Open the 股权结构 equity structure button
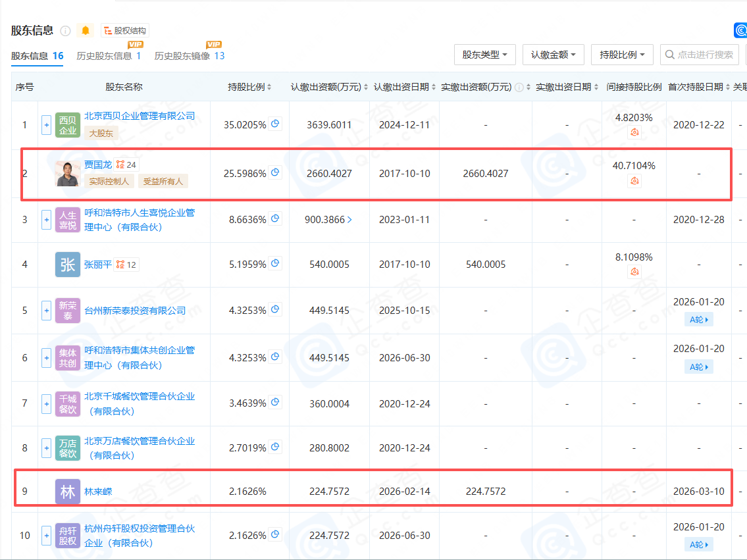The width and height of the screenshot is (747, 560). (x=125, y=30)
